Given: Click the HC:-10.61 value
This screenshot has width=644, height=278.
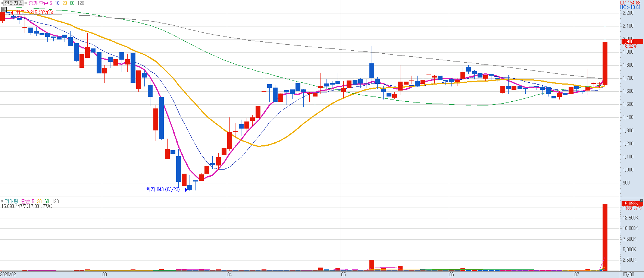Looking at the screenshot, I should coord(631,7).
